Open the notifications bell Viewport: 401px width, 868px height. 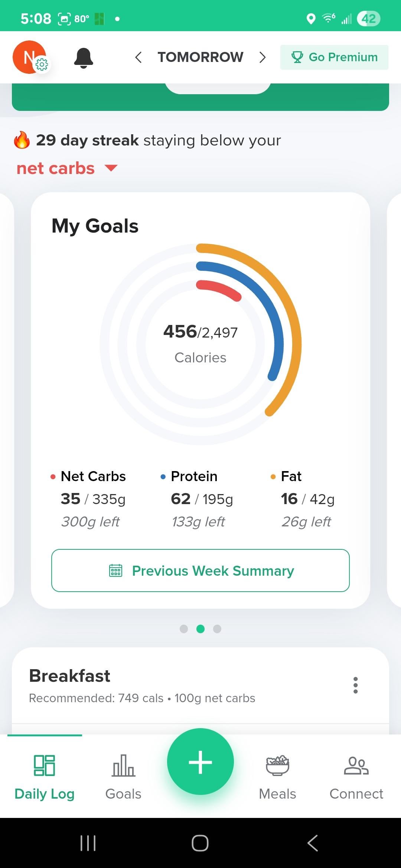84,58
